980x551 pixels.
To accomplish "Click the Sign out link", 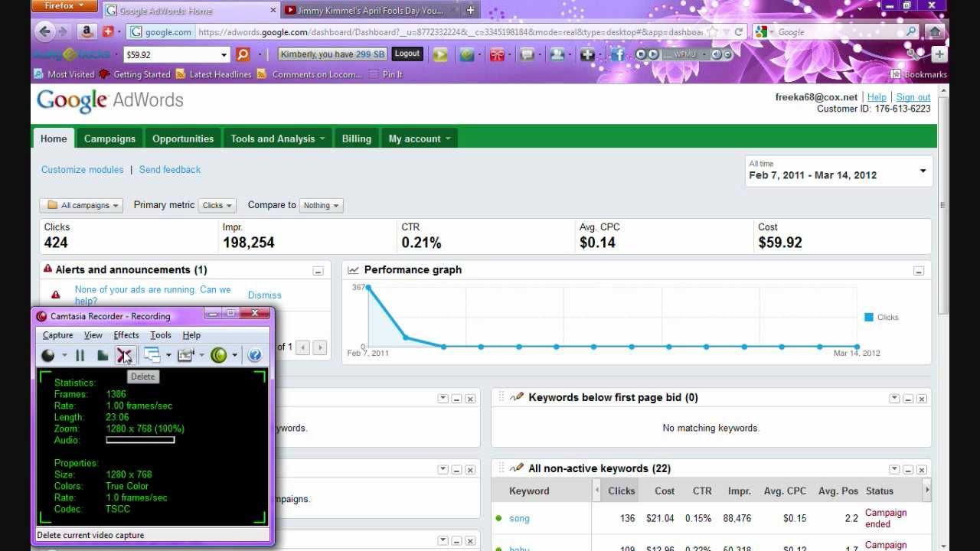I will click(x=913, y=97).
